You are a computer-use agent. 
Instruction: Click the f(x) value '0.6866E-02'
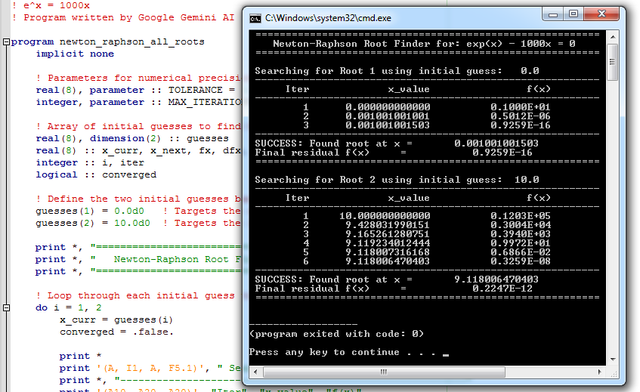coord(520,252)
